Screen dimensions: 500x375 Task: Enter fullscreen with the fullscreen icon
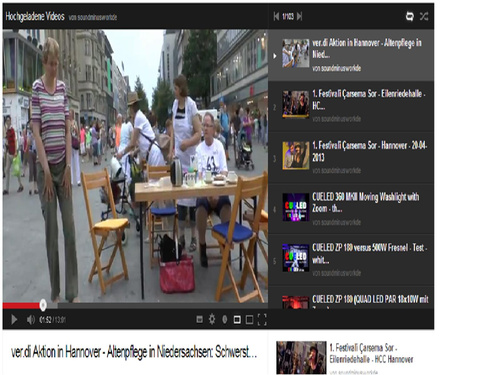tap(262, 319)
